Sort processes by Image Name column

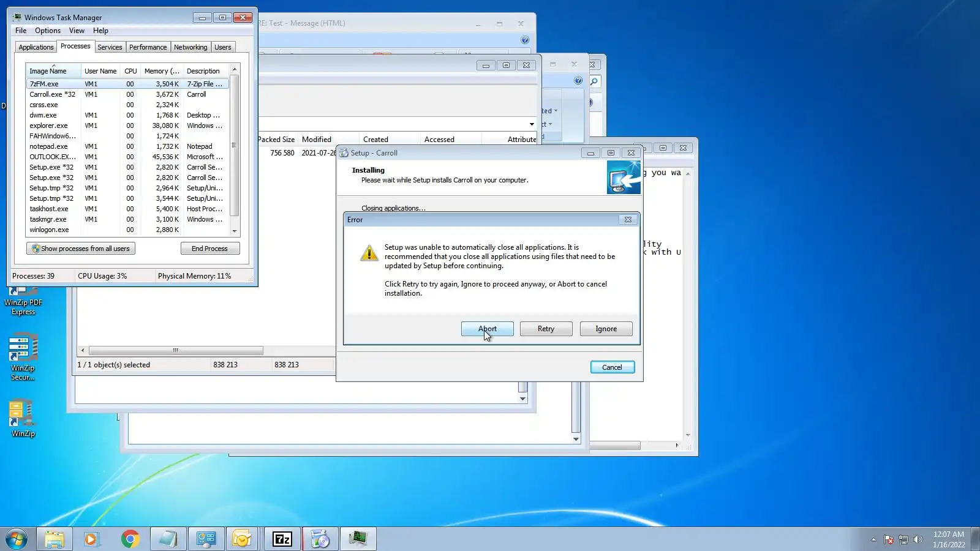tap(53, 71)
